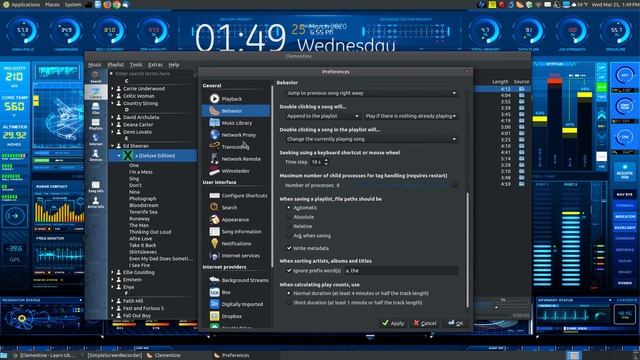Screen dimensions: 640x360
Task: Switch to SimpleScreenRecorder taskbar entry
Action: coord(114,356)
